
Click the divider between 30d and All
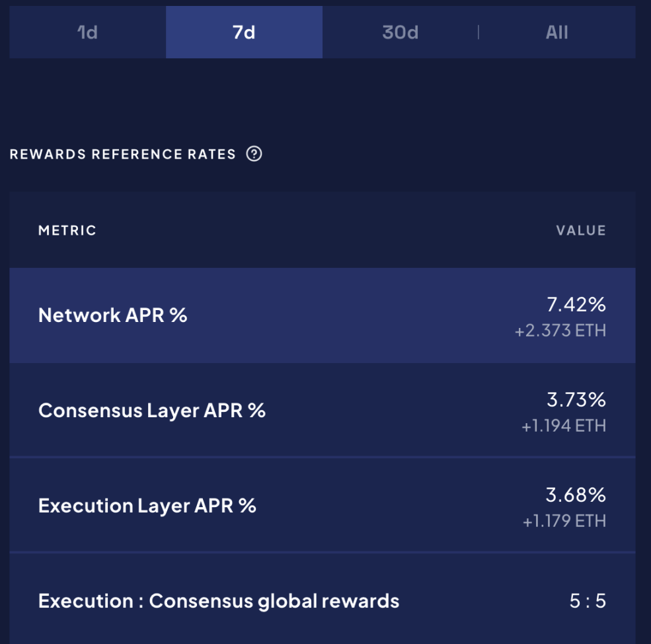pos(479,32)
